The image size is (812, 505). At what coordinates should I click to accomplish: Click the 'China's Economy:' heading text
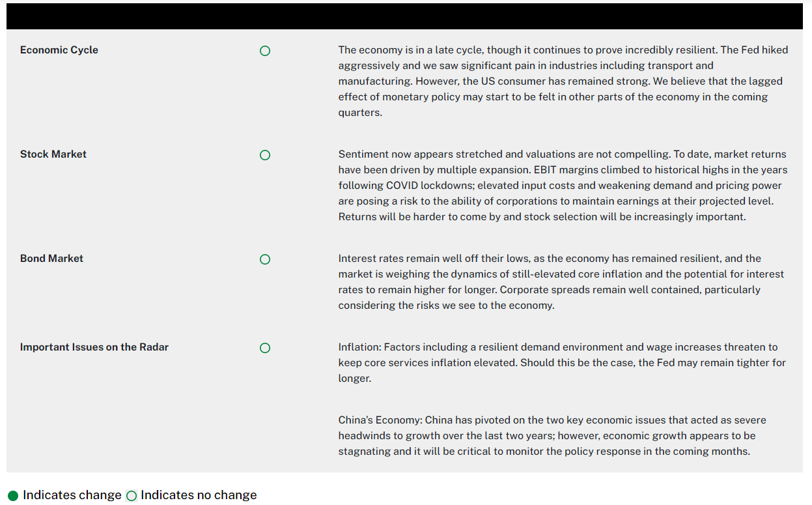pos(380,420)
